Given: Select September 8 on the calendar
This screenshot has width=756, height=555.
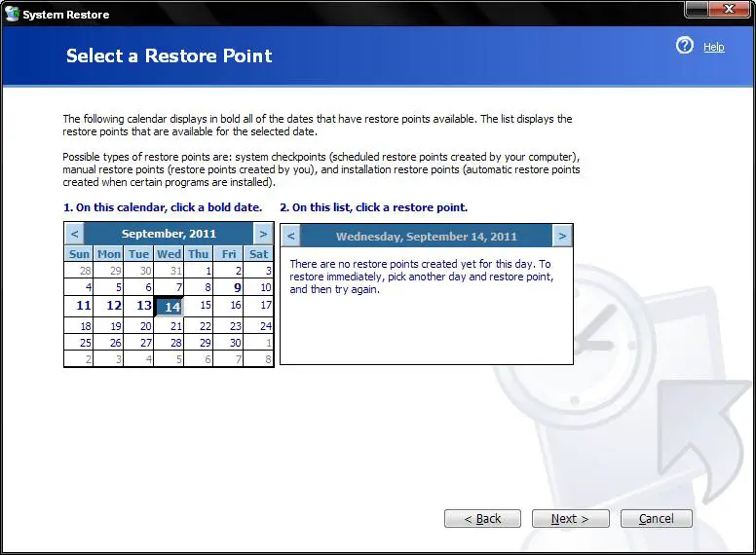Looking at the screenshot, I should 199,287.
